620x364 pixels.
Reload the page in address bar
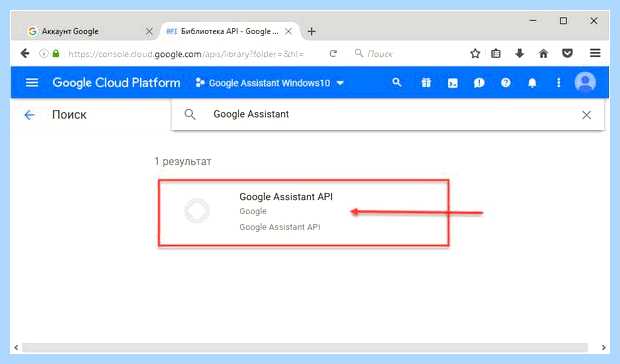click(333, 53)
